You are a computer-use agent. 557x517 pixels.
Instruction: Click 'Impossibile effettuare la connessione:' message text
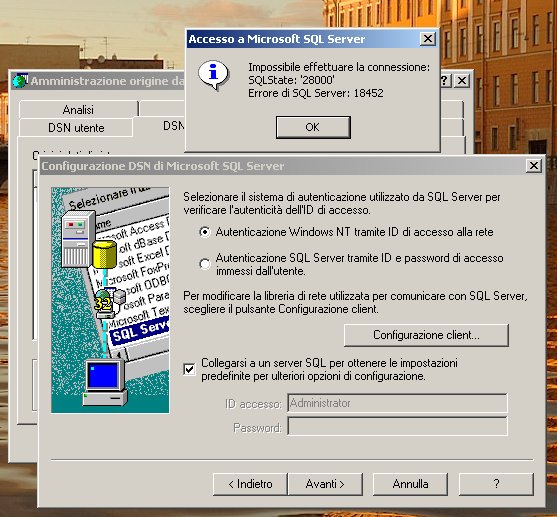(339, 67)
